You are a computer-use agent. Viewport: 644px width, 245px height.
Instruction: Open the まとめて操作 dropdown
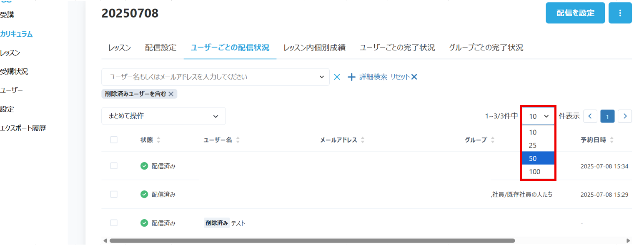click(x=163, y=116)
